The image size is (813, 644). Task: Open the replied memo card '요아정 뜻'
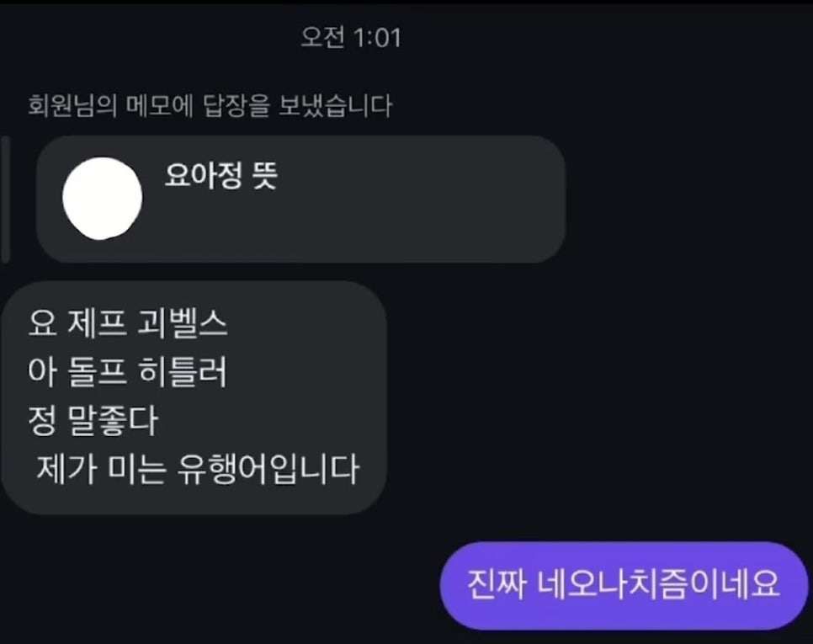click(300, 200)
